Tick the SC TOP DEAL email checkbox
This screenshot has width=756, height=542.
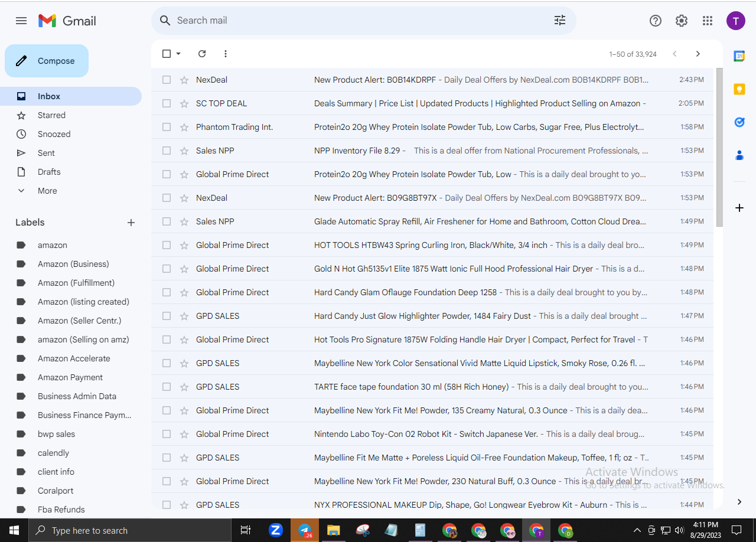click(167, 103)
